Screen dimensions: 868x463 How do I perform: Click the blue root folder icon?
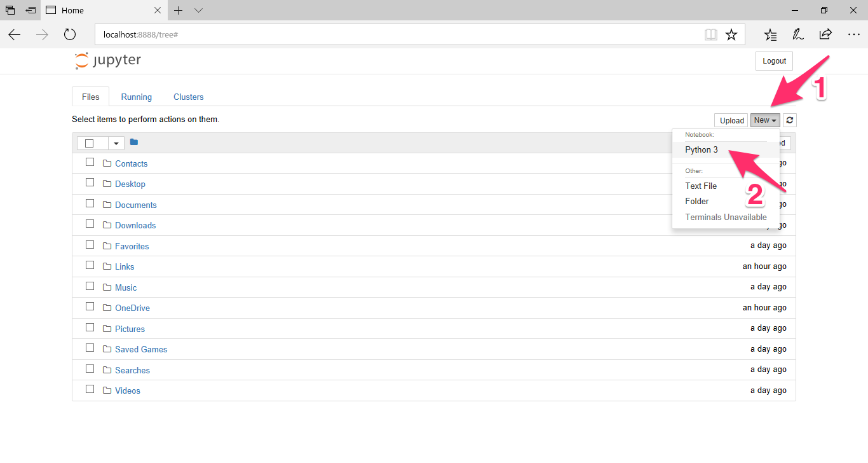tap(134, 142)
